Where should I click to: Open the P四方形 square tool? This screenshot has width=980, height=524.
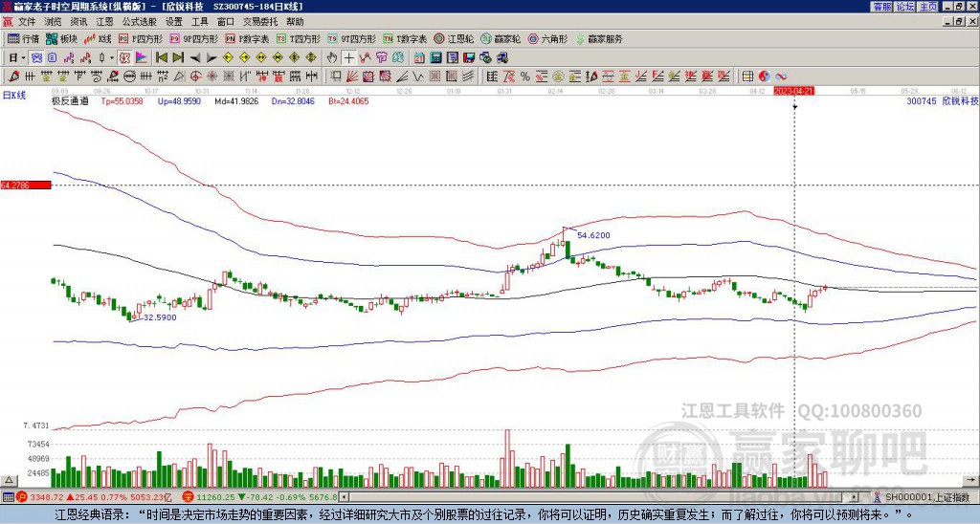point(141,38)
